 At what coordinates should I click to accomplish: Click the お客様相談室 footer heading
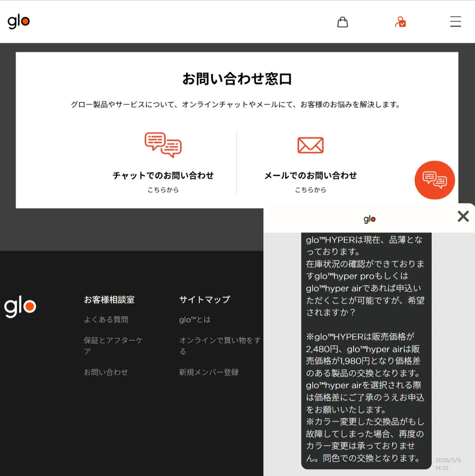109,300
